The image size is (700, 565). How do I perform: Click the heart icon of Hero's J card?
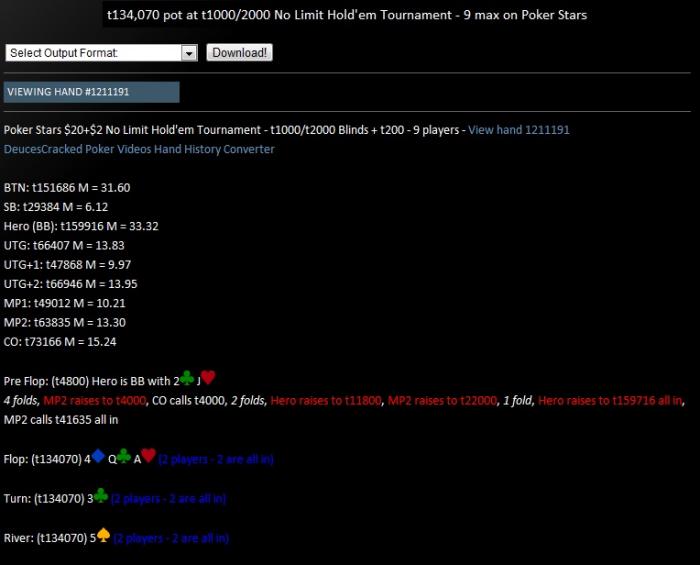coord(208,378)
